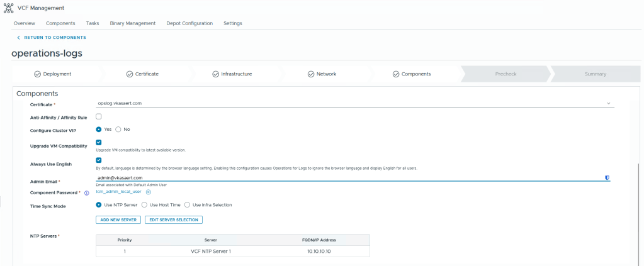644x266 pixels.
Task: Select Use Host Time sync mode
Action: [144, 204]
